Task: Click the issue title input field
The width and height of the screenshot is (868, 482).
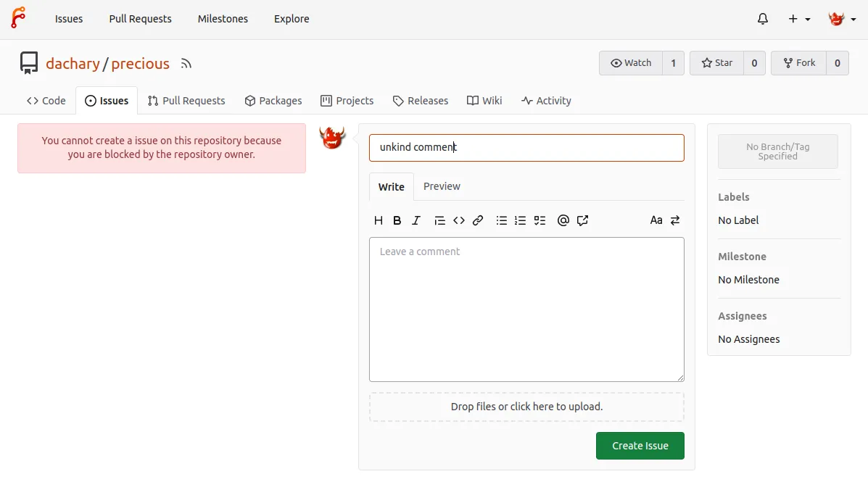Action: tap(526, 148)
